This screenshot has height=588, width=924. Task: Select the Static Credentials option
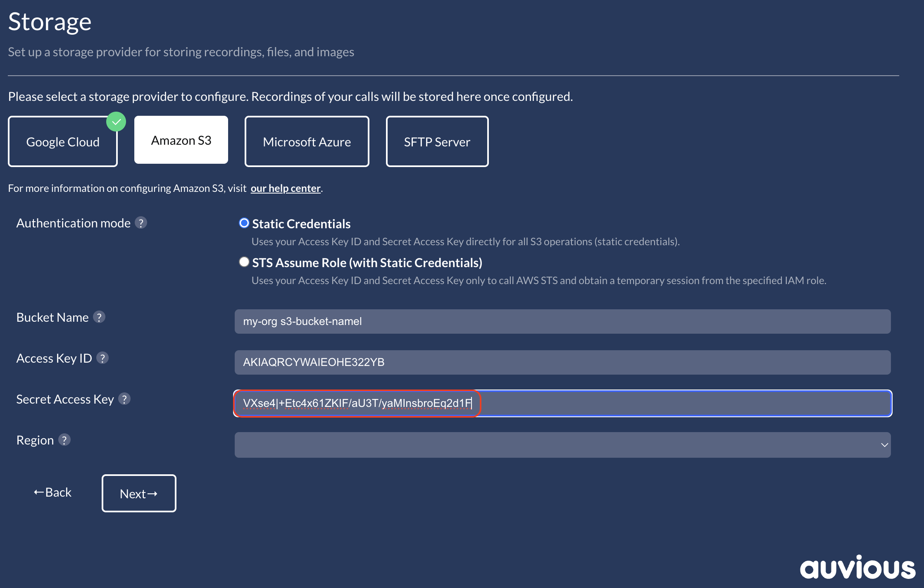244,223
